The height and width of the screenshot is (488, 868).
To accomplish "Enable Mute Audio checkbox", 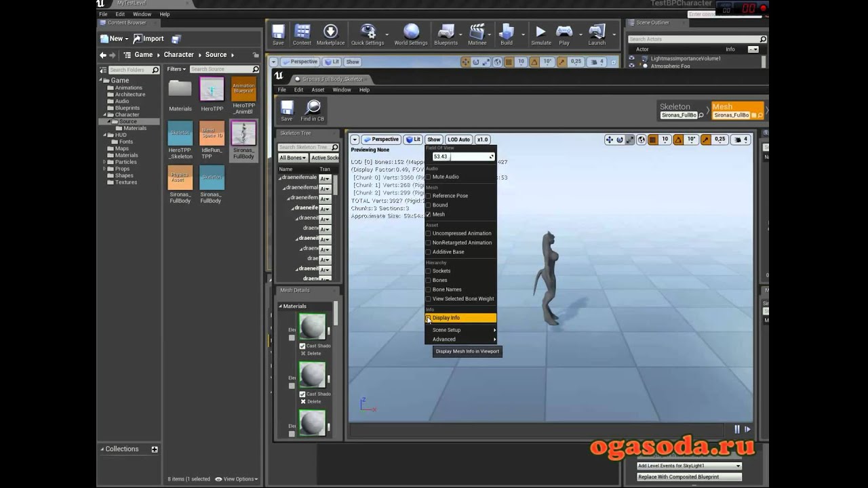I will coord(428,177).
